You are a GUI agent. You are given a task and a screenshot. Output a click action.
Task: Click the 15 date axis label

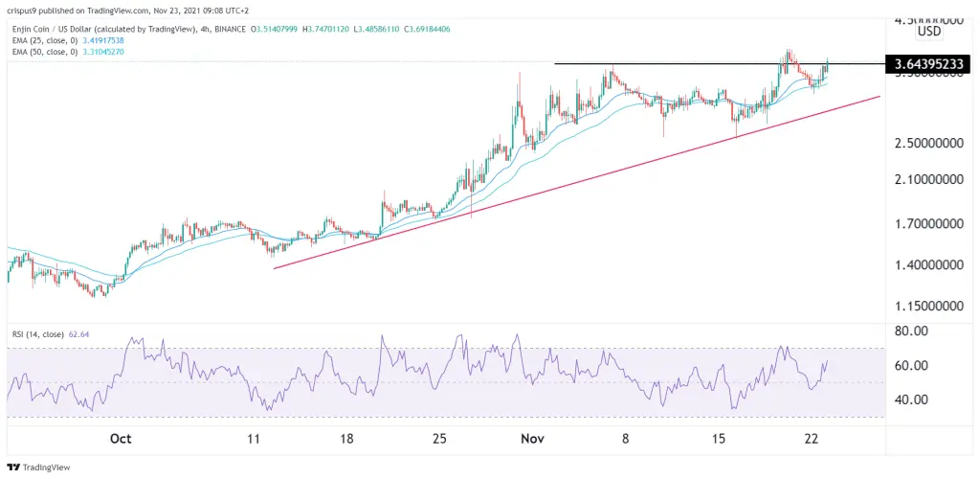pyautogui.click(x=719, y=439)
